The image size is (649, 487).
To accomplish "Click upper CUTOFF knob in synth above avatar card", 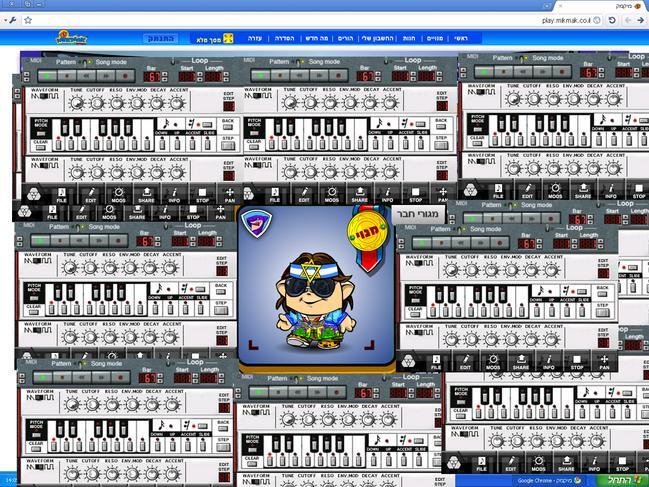I will tap(310, 103).
